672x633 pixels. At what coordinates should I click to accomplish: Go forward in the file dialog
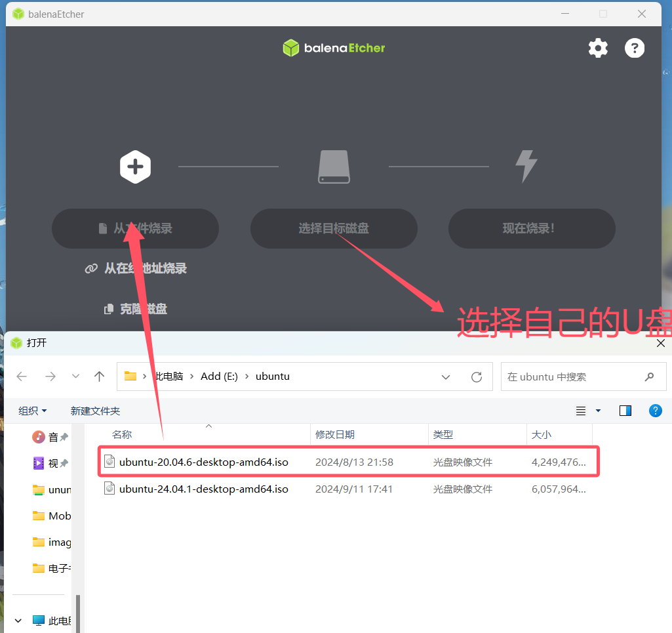[x=50, y=377]
